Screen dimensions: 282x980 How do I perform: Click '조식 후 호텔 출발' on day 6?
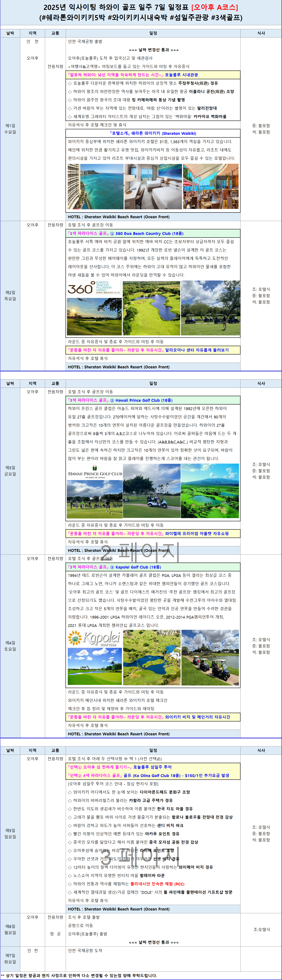(x=84, y=917)
